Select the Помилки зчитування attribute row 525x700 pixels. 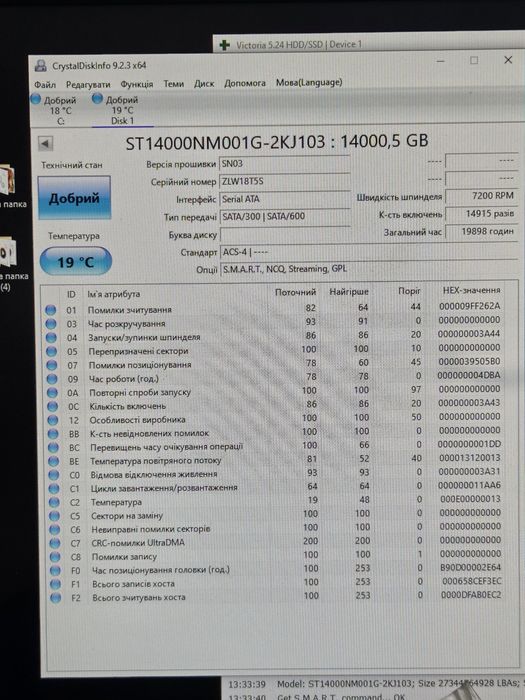(274, 308)
